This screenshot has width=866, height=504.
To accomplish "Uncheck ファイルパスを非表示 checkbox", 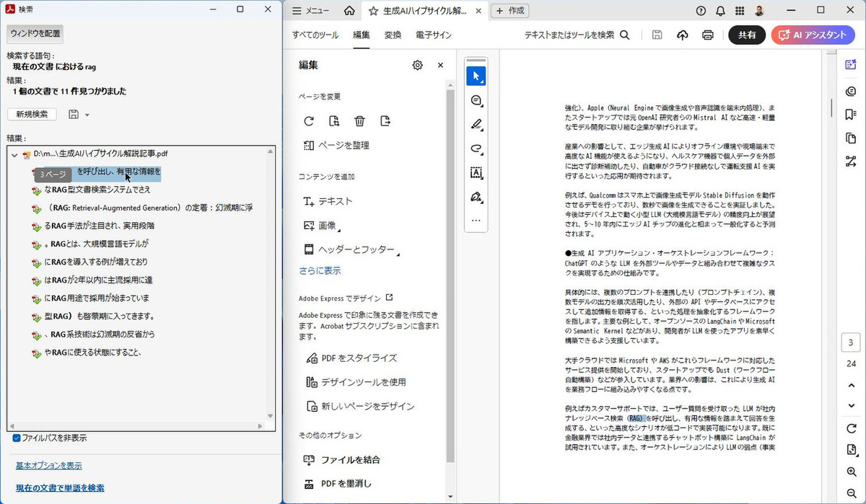I will 17,438.
